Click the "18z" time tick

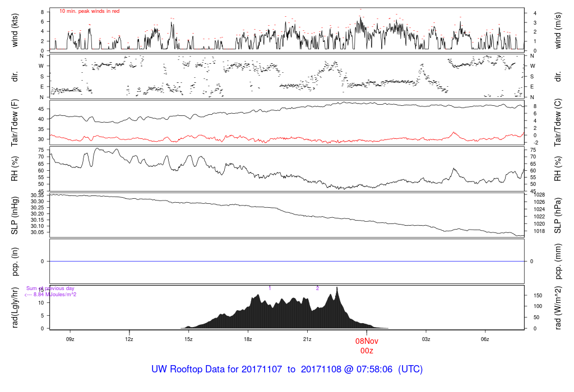(248, 339)
